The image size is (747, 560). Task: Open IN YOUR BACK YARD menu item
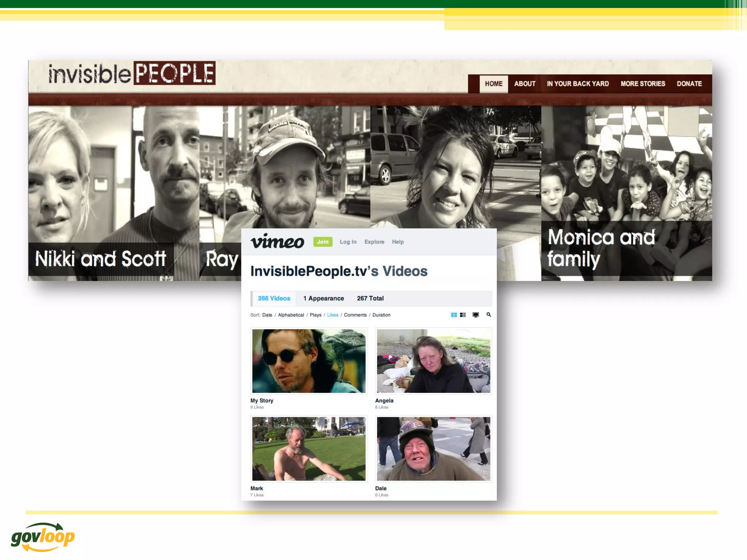coord(578,84)
